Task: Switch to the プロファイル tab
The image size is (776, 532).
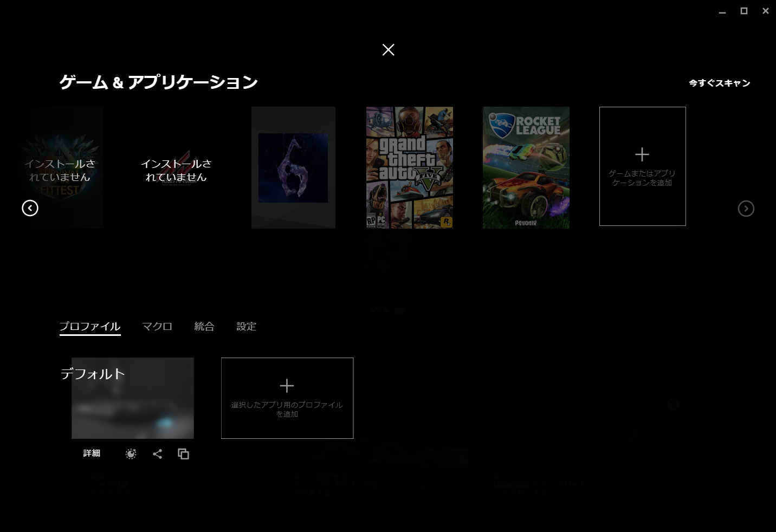Action: (90, 327)
